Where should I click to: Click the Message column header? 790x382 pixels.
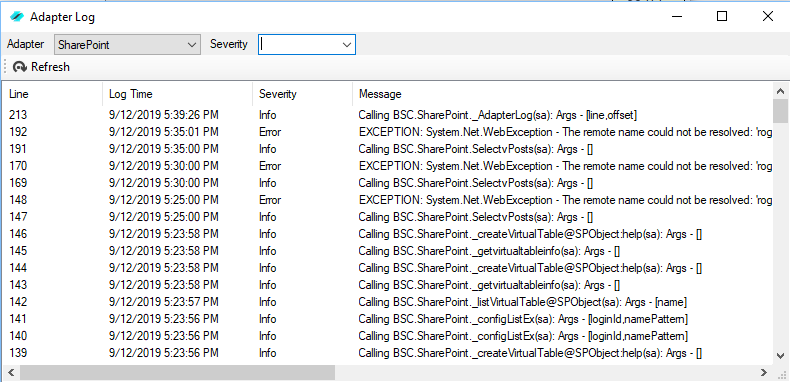click(x=562, y=94)
